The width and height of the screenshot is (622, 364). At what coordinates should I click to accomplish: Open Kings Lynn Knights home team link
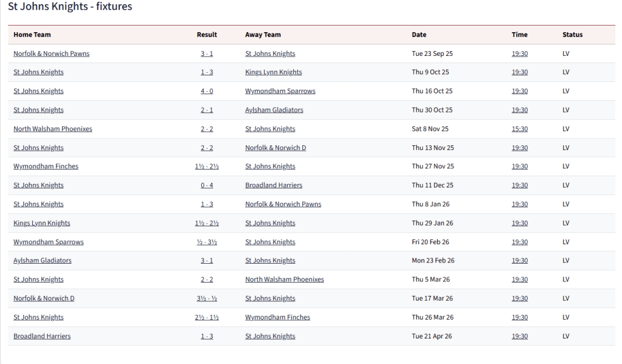click(42, 223)
